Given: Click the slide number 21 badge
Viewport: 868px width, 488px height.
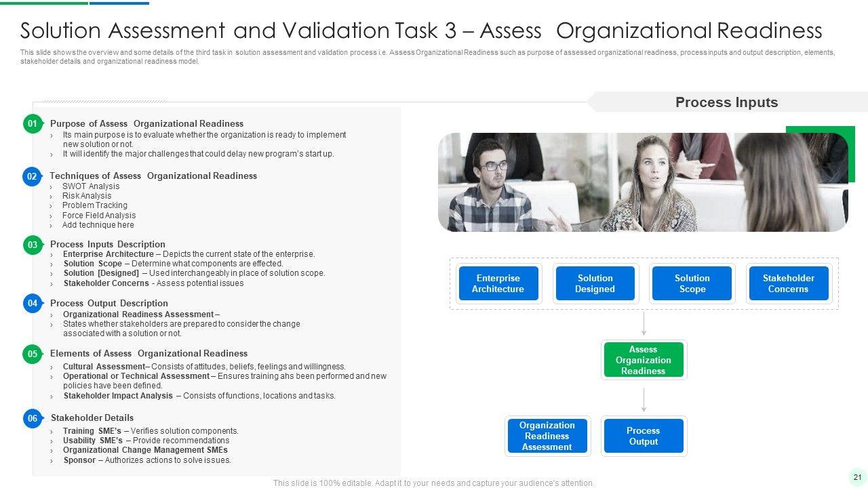Looking at the screenshot, I should (x=856, y=476).
